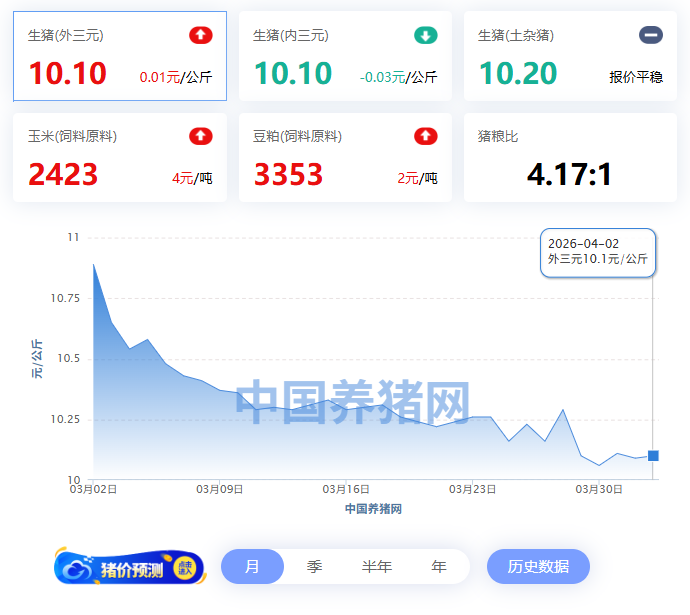690x615 pixels.
Task: Click flat minus icon on 生猪(土杂猪) card
Action: point(651,36)
